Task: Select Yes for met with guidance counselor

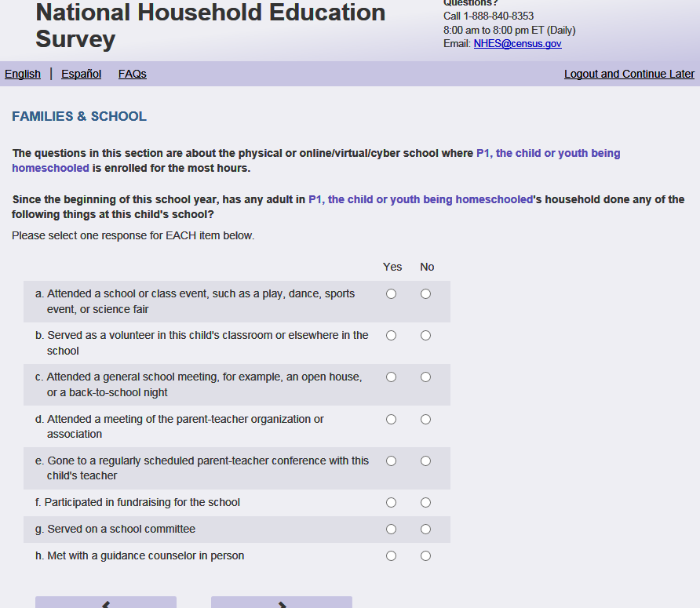Action: click(392, 556)
